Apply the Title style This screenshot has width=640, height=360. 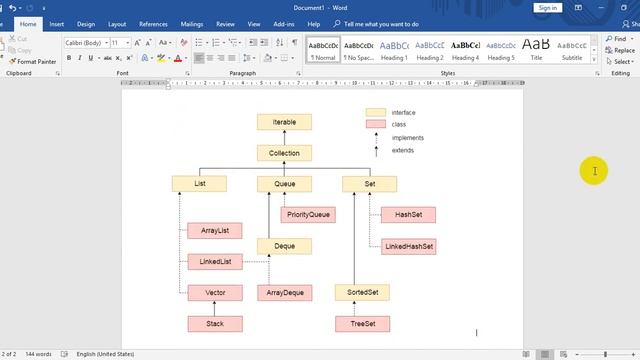click(x=536, y=50)
